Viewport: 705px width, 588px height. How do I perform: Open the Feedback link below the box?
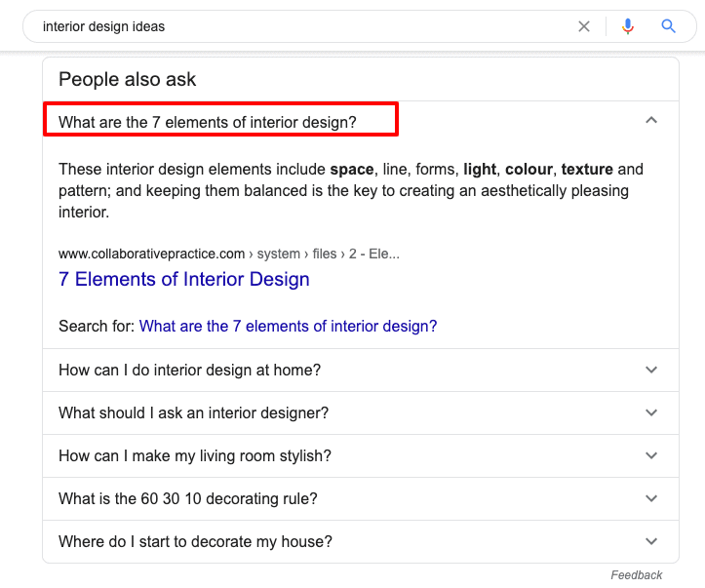point(636,575)
